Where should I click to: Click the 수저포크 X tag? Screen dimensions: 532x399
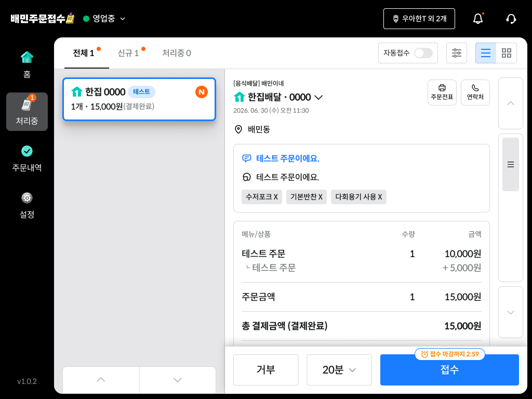click(262, 197)
